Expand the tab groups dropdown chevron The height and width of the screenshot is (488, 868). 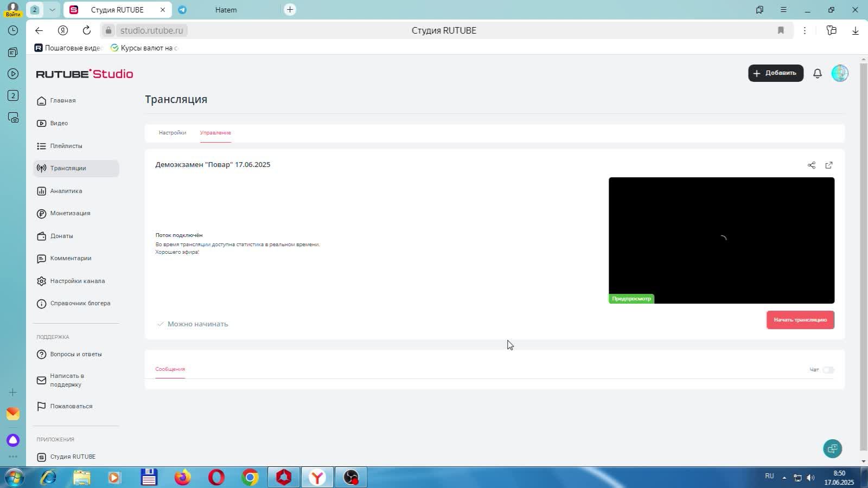click(x=52, y=10)
